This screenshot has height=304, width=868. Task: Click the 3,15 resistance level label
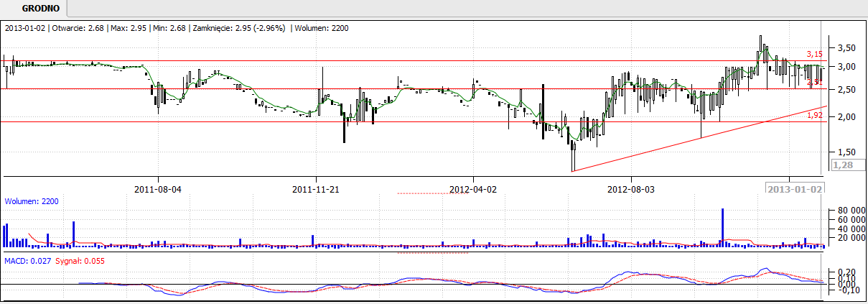(x=814, y=54)
